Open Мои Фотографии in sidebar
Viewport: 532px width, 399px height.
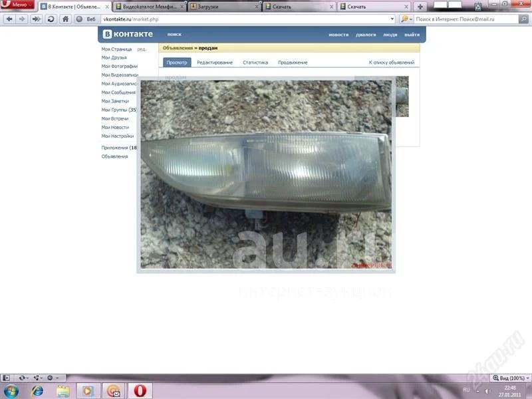click(120, 66)
